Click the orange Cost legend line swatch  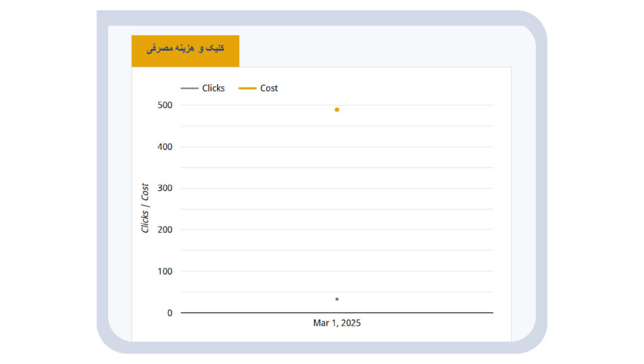(247, 88)
